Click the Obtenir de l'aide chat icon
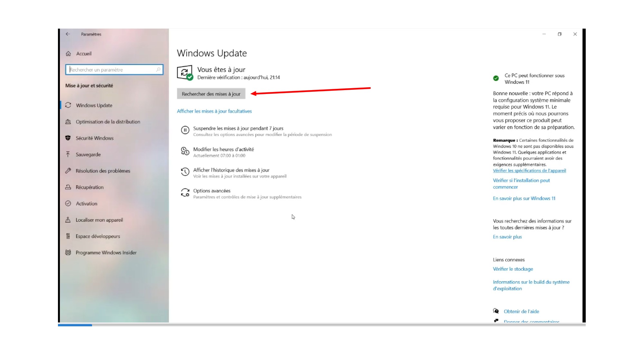The image size is (644, 354). coord(496,311)
